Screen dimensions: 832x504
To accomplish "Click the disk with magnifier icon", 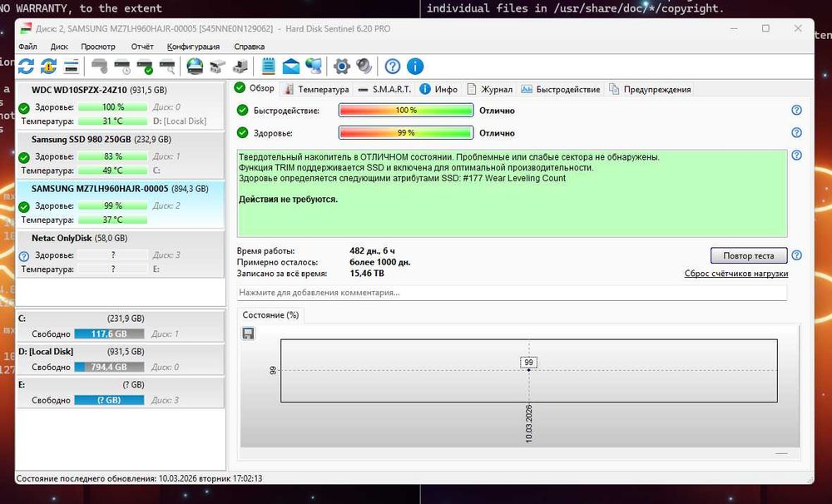I will click(x=167, y=67).
